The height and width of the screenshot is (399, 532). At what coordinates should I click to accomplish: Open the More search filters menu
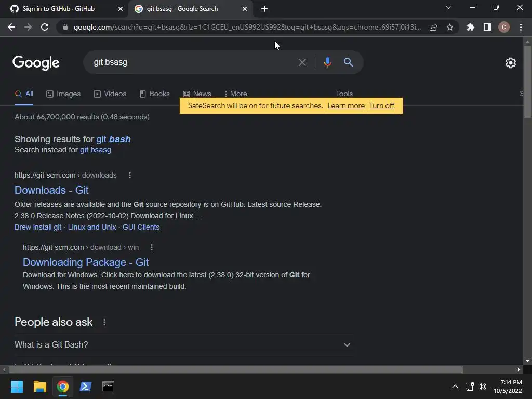click(x=235, y=94)
